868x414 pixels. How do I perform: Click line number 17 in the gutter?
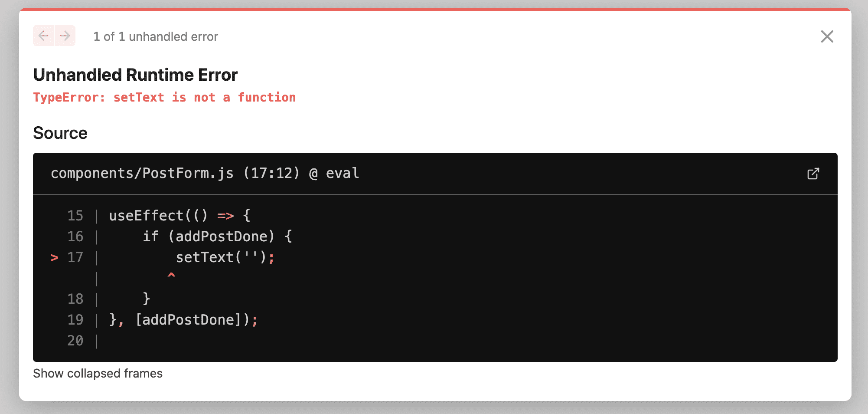click(75, 257)
